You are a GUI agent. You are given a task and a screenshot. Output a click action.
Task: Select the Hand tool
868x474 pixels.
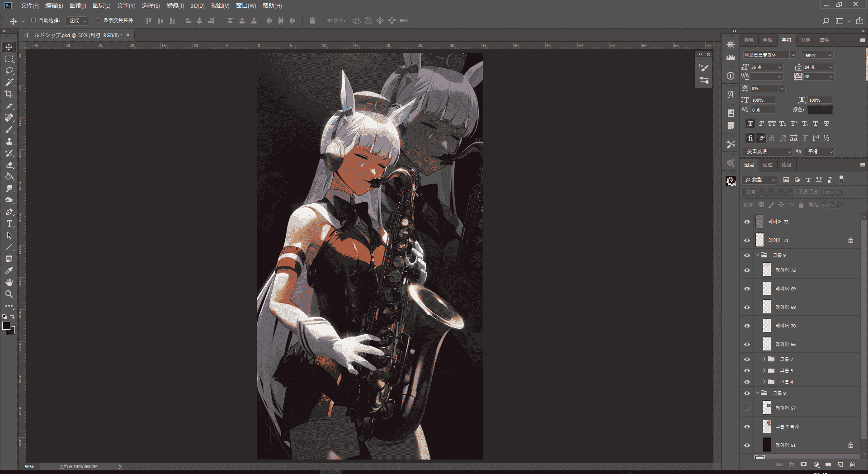tap(9, 282)
